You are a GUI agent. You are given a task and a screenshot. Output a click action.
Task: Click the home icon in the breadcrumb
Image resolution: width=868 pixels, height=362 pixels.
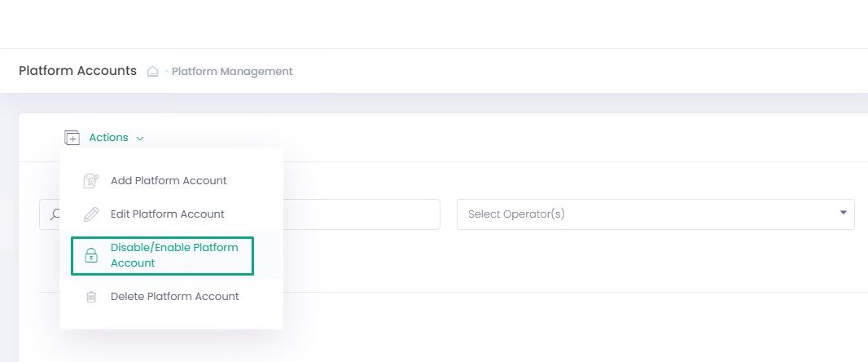click(x=152, y=71)
